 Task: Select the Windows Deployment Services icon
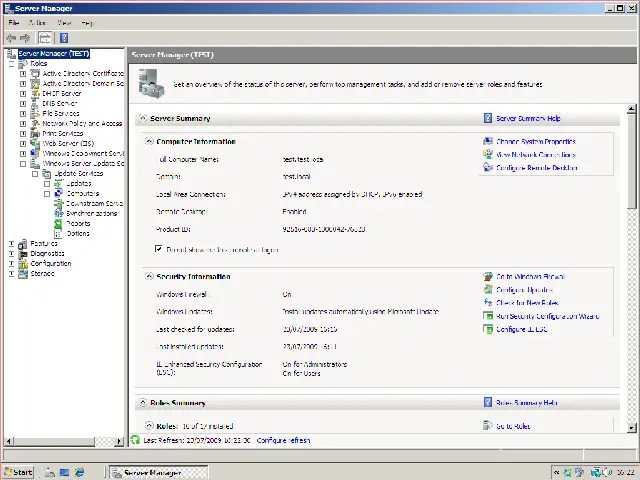pos(35,153)
